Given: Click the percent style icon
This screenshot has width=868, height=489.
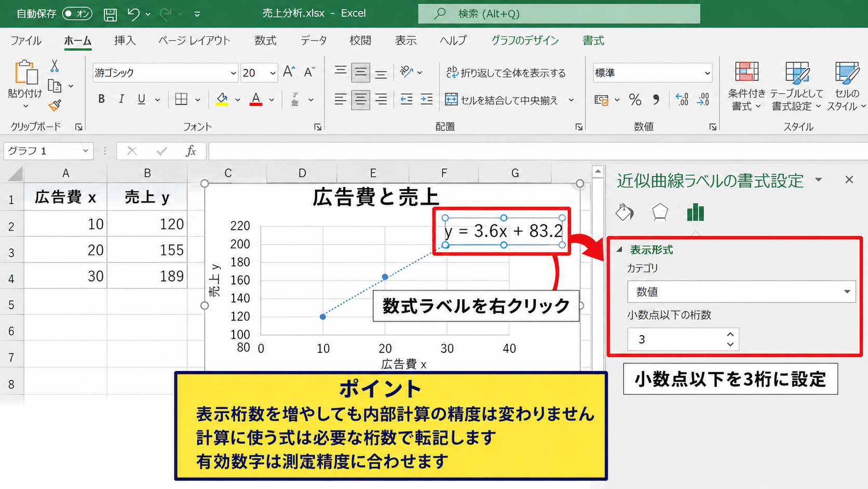Looking at the screenshot, I should point(635,100).
